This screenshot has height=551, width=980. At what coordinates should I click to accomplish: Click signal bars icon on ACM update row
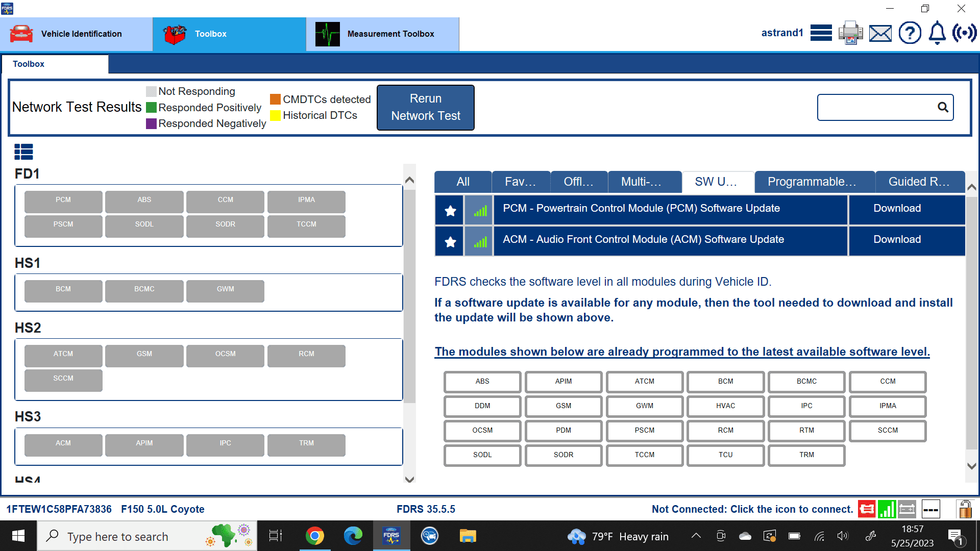pyautogui.click(x=479, y=241)
